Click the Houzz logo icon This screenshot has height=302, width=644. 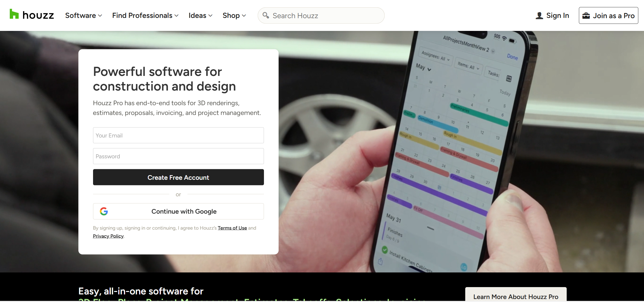(x=14, y=14)
